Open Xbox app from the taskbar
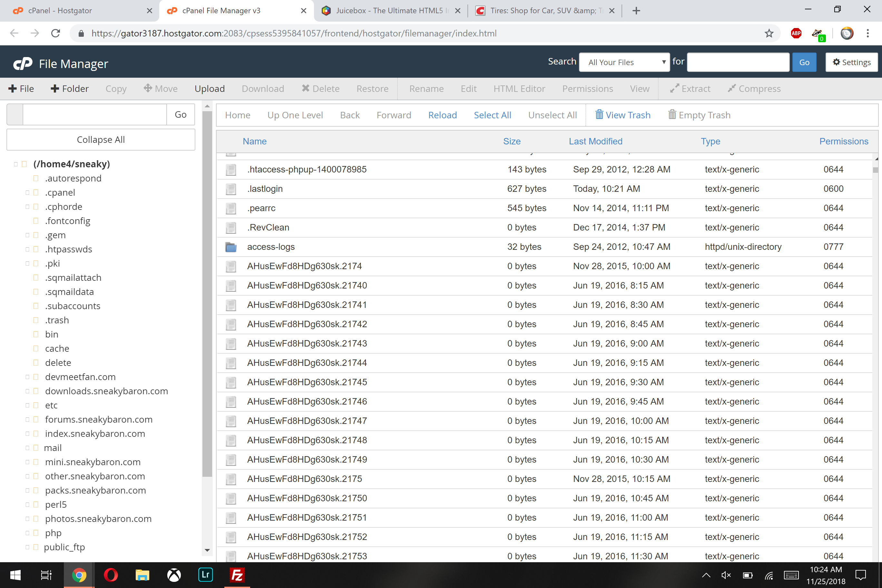This screenshot has height=588, width=882. click(x=174, y=575)
